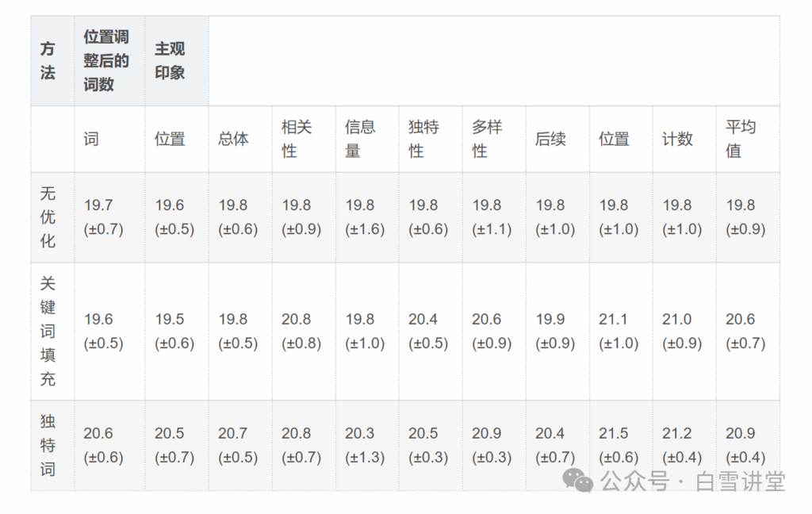This screenshot has height=514, width=812.
Task: Select the 多样性 column sub-header
Action: [487, 139]
